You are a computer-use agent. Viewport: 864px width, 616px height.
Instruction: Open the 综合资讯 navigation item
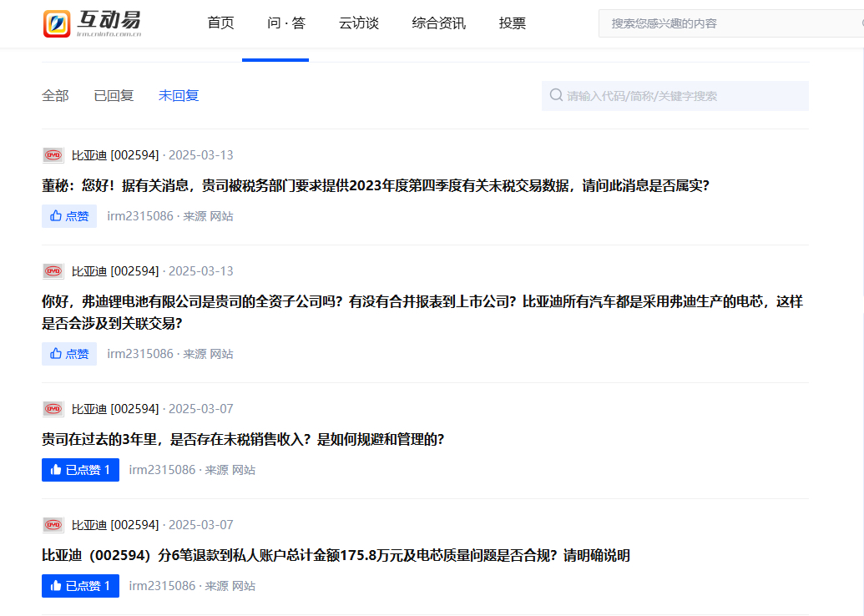pos(438,23)
